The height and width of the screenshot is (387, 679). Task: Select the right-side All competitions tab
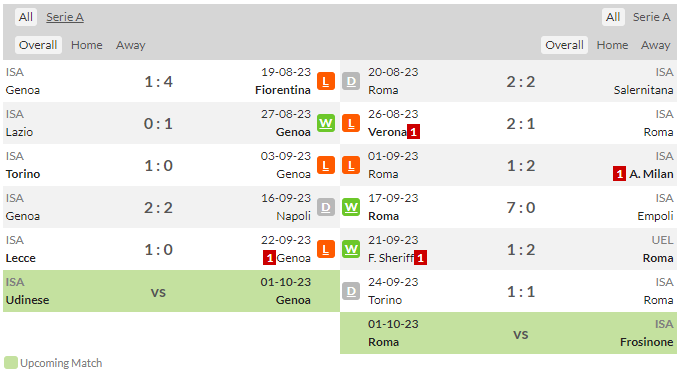point(613,17)
